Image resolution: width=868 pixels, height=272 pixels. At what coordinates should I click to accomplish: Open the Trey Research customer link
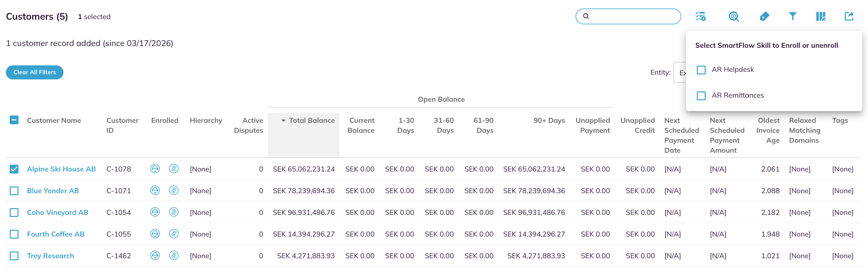tap(50, 256)
